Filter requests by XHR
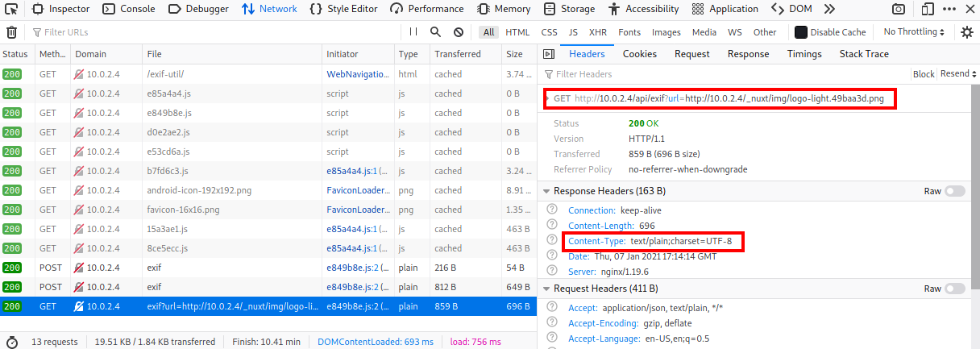 point(597,32)
